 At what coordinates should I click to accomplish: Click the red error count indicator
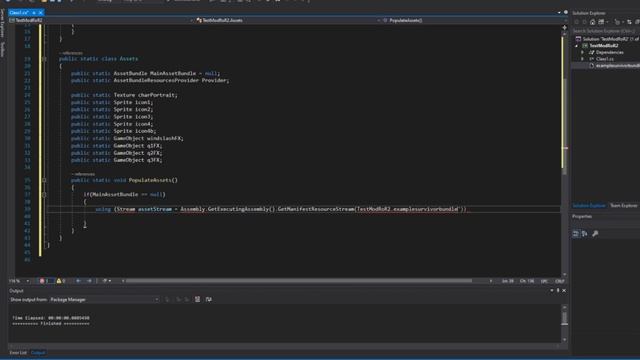(44, 281)
